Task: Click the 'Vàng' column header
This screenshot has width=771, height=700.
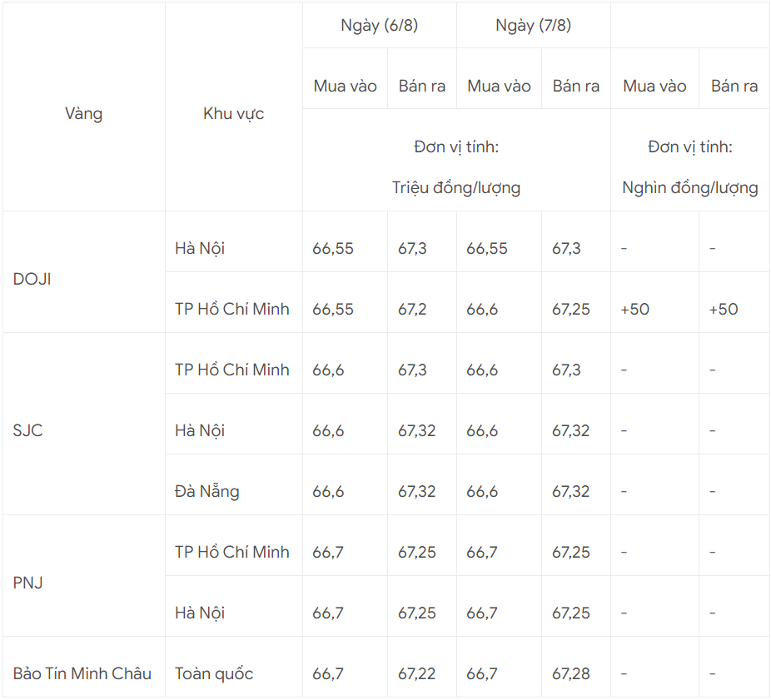Action: pos(83,114)
